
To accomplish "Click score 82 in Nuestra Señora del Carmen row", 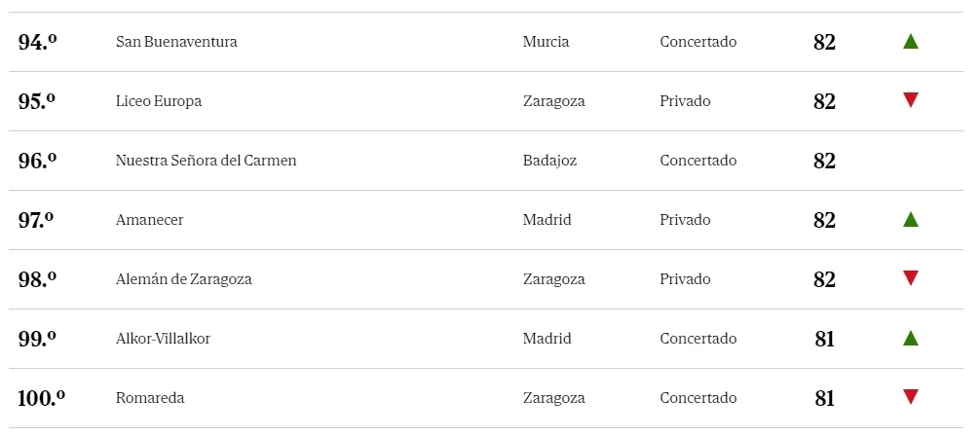I will click(824, 162).
